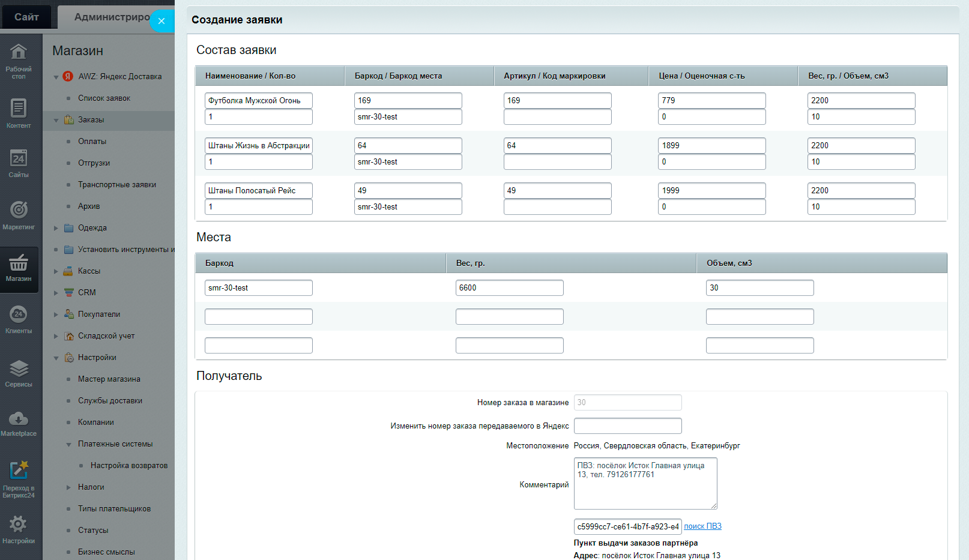This screenshot has width=969, height=560.
Task: Expand the Налоги tree node
Action: coord(68,487)
